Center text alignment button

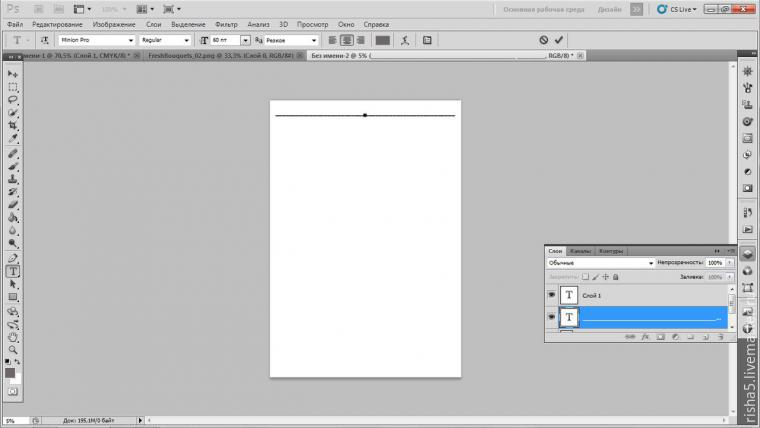coord(347,40)
